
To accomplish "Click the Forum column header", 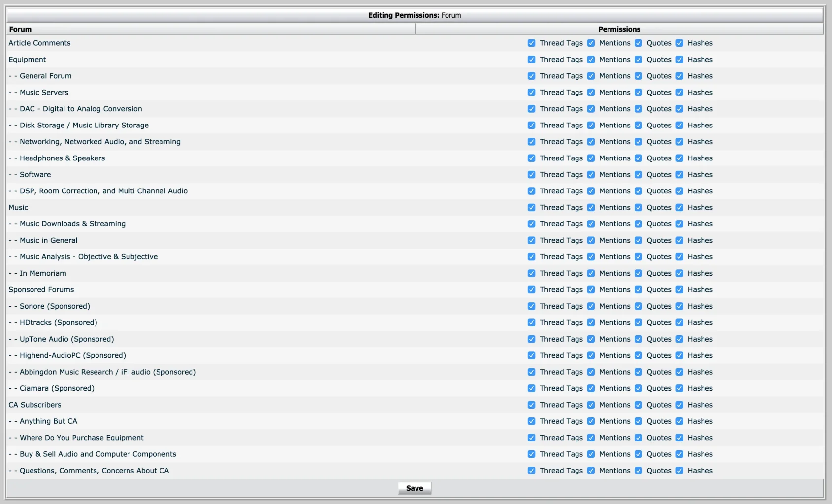I will 211,29.
